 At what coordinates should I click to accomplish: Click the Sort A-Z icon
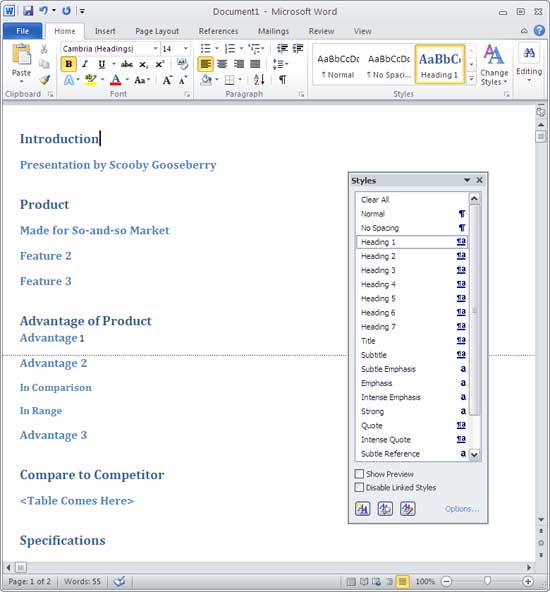(259, 80)
